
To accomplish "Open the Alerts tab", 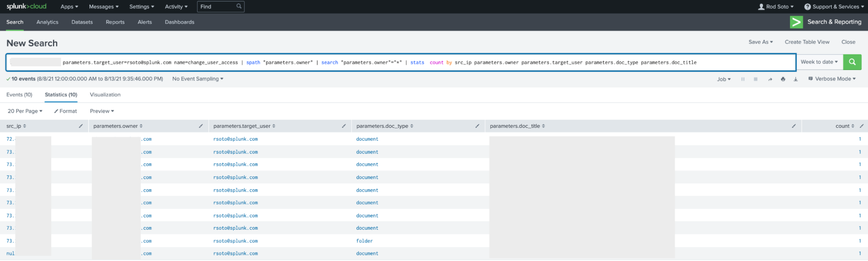I will [145, 22].
